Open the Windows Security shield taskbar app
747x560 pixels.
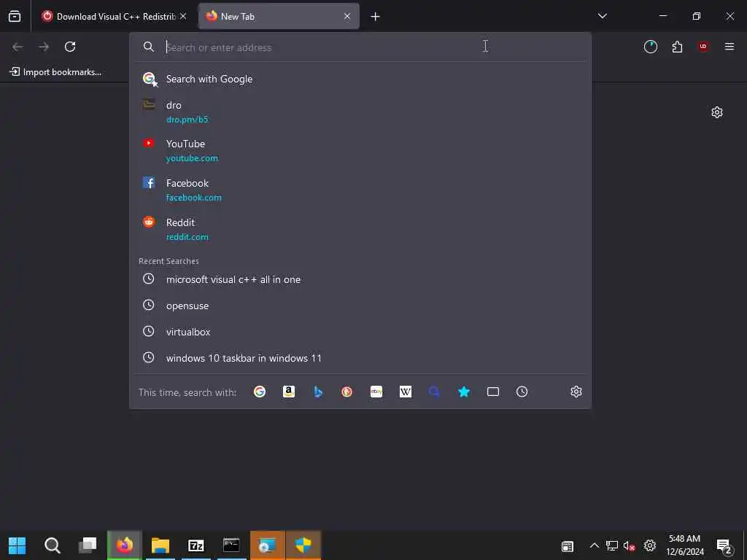[303, 545]
